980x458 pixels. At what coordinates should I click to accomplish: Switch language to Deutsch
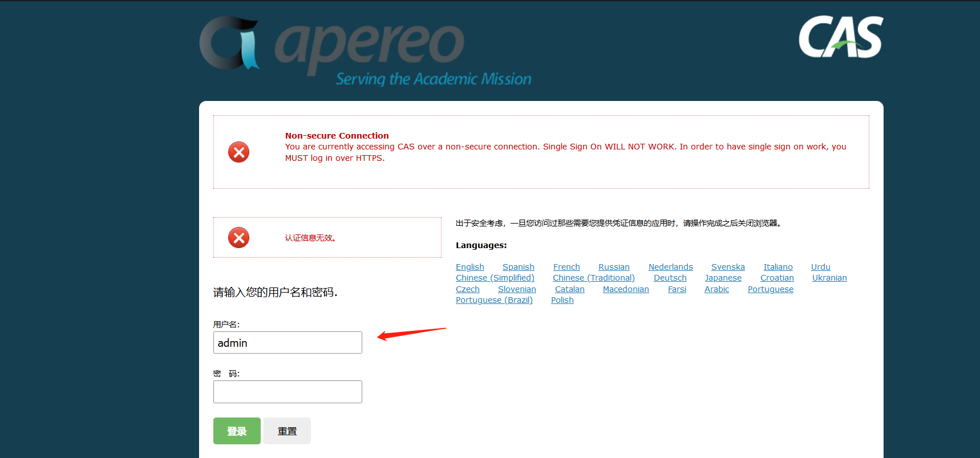coord(670,278)
